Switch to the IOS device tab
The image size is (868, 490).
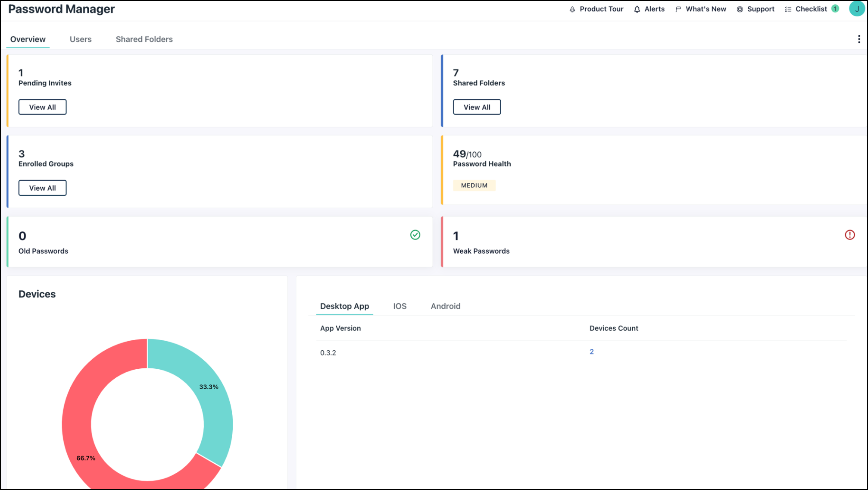coord(400,306)
